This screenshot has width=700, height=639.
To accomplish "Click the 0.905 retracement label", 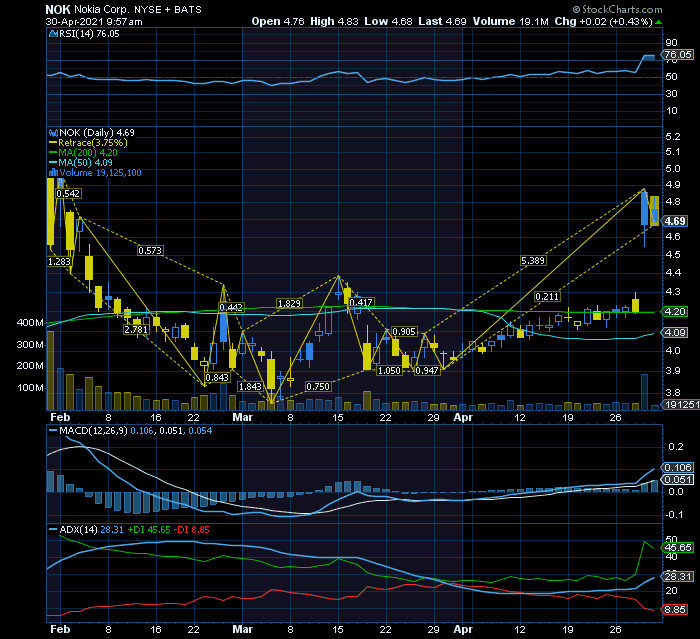I will [404, 331].
